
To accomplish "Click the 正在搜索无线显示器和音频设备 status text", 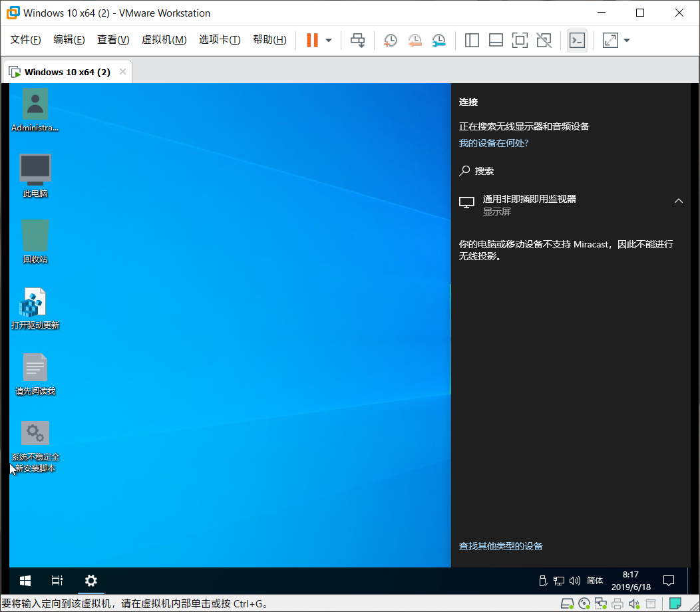I will pyautogui.click(x=524, y=126).
